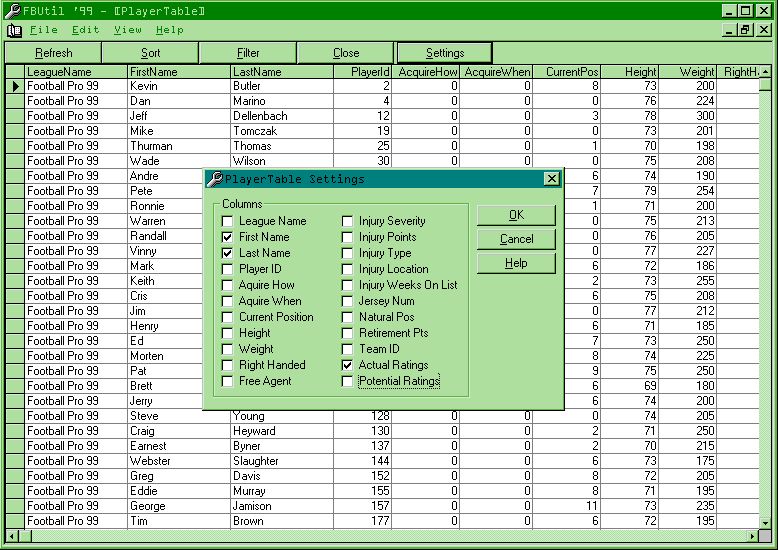Click the vertical scrollbar down arrow
Viewport: 778px width, 550px height.
[x=765, y=523]
